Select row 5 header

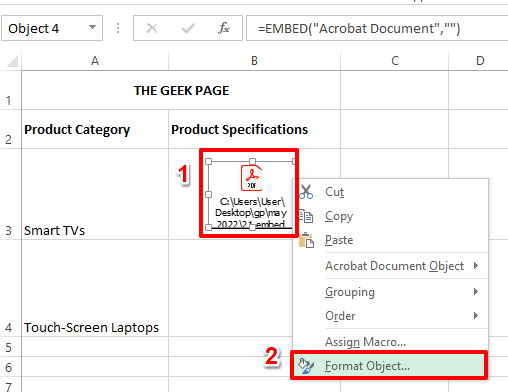pyautogui.click(x=11, y=347)
